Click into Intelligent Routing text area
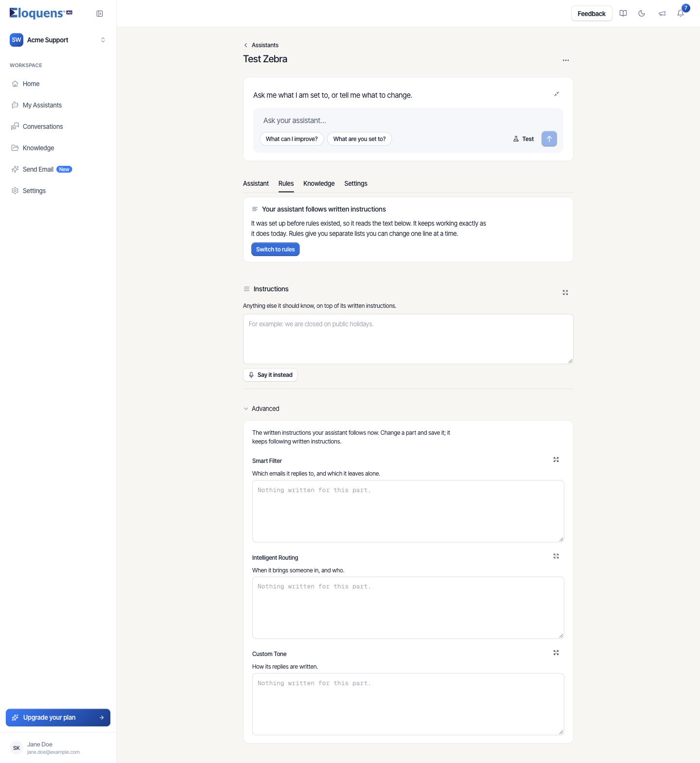Image resolution: width=700 pixels, height=763 pixels. (x=408, y=608)
